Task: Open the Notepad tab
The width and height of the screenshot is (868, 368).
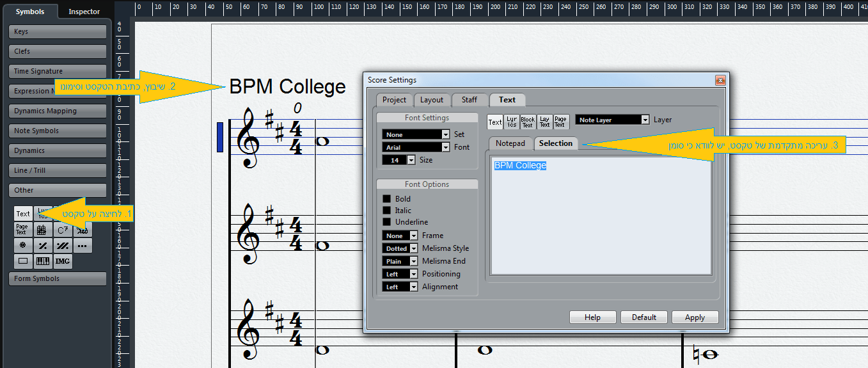Action: [510, 143]
